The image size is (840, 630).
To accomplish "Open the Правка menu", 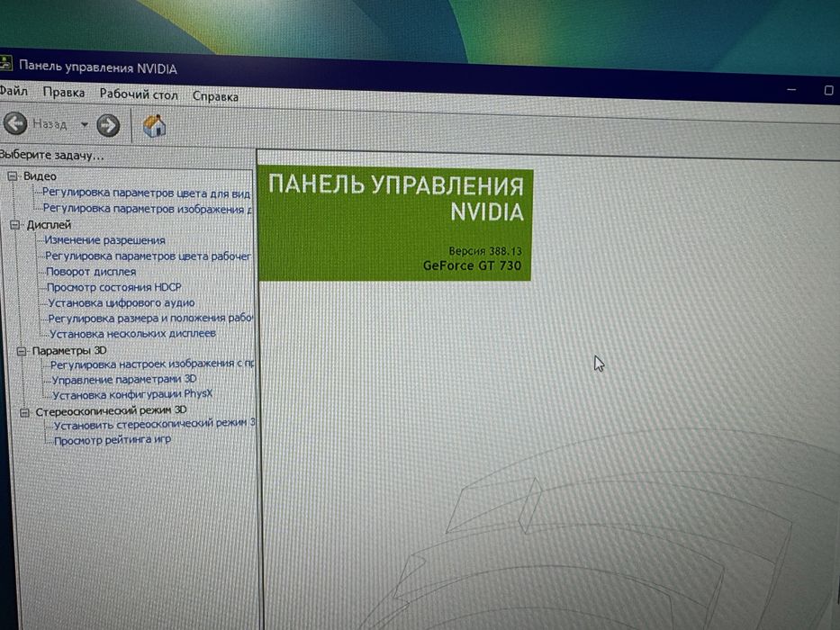I will tap(64, 92).
